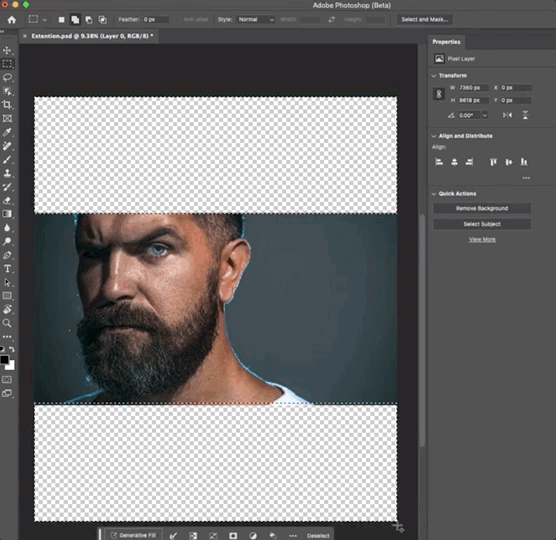Open the Style dropdown set to Normal
Image resolution: width=556 pixels, height=540 pixels.
pyautogui.click(x=256, y=20)
